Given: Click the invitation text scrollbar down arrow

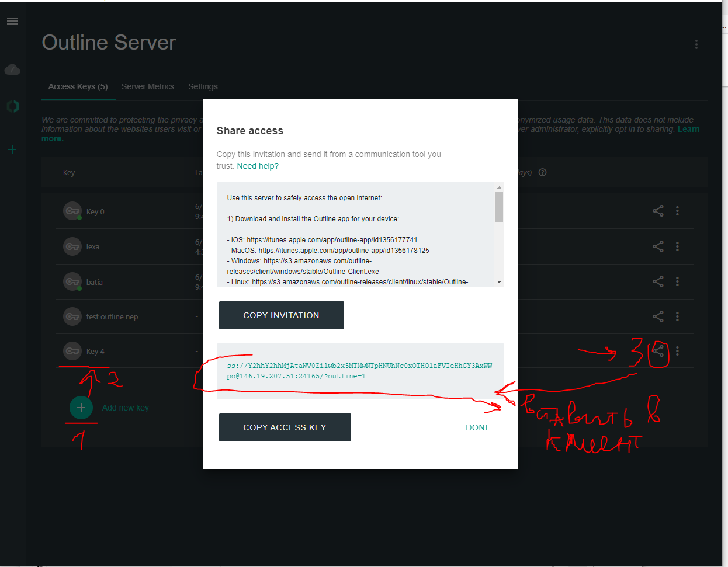Looking at the screenshot, I should [x=499, y=282].
